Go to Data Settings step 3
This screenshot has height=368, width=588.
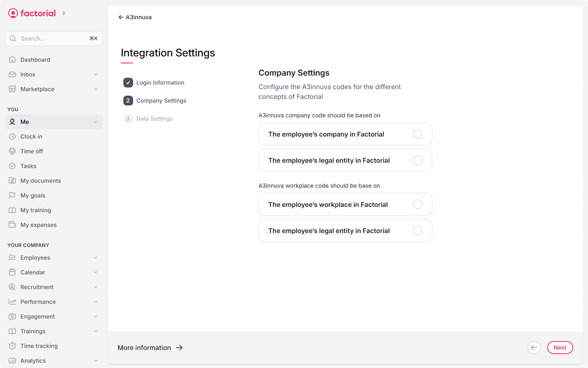tap(148, 119)
